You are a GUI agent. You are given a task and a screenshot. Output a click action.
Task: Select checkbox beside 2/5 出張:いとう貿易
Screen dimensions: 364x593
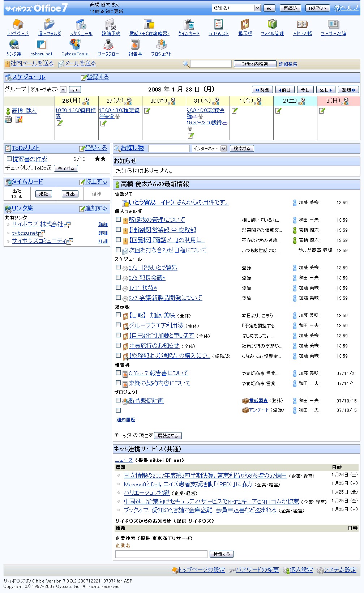pos(118,267)
